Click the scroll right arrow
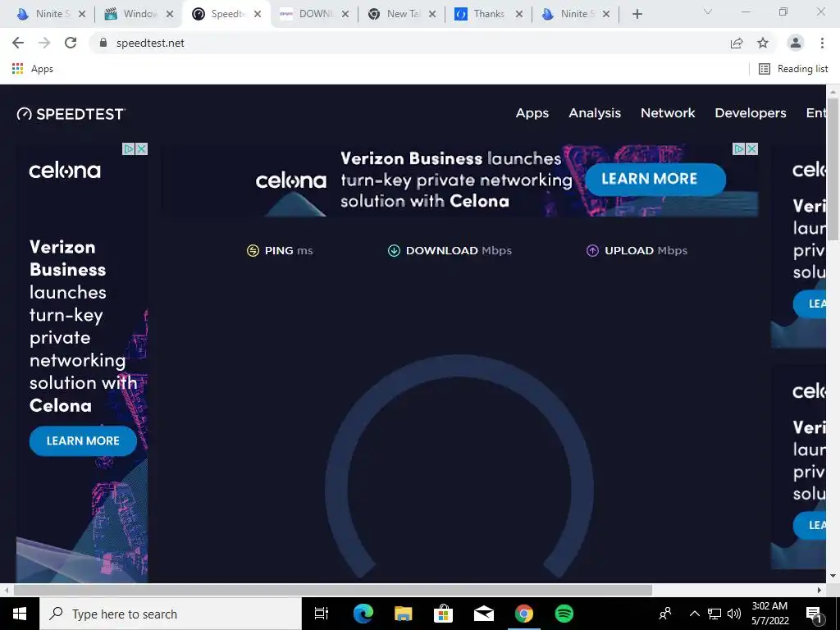The image size is (840, 630). [819, 591]
